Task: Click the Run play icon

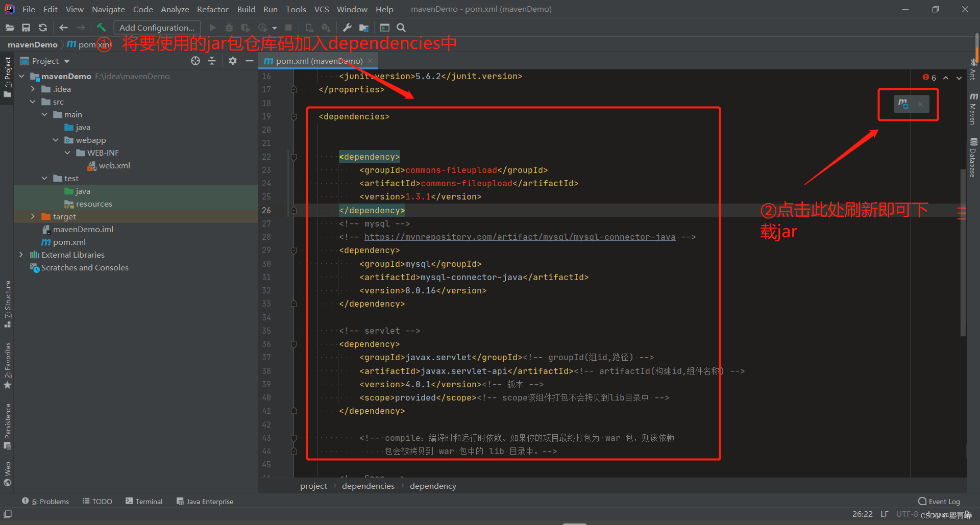Action: pos(213,28)
